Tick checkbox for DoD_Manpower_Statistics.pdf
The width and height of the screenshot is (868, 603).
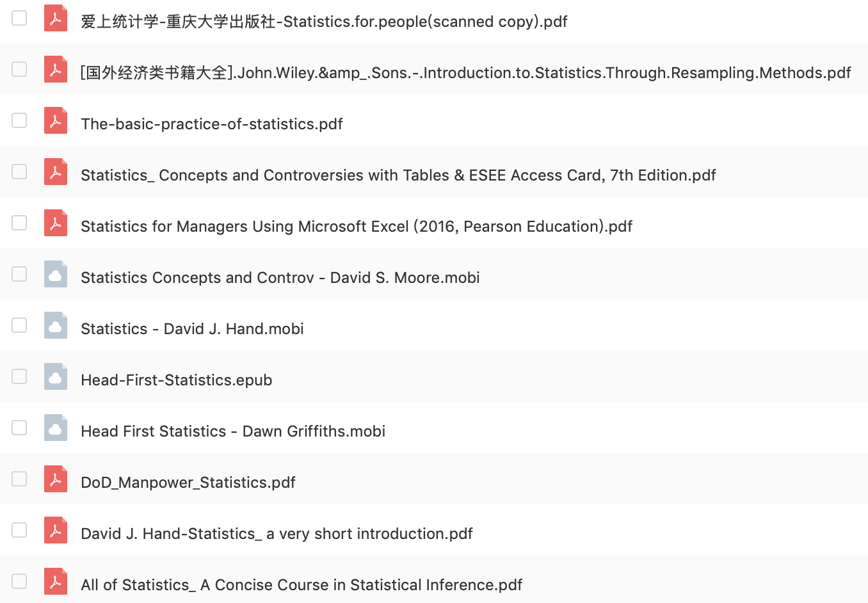[x=19, y=479]
